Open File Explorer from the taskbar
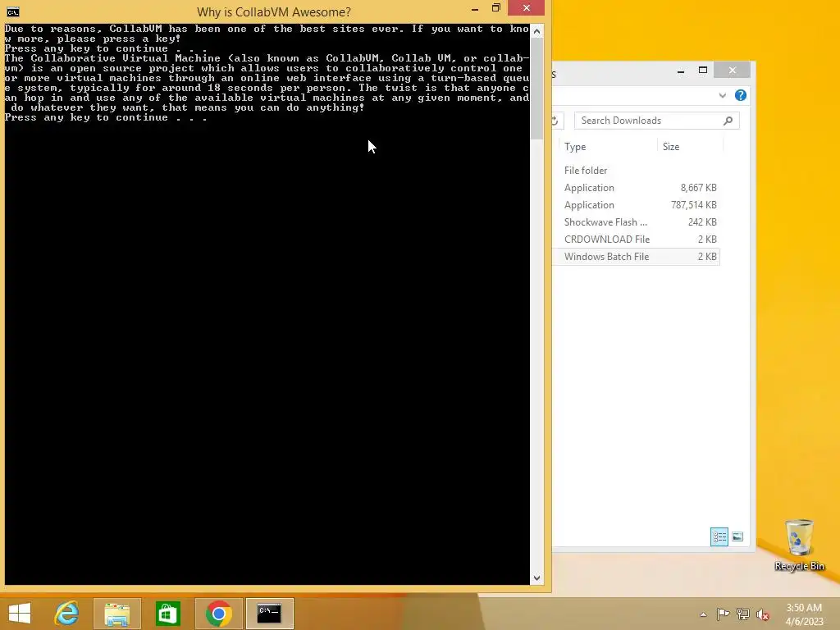Viewport: 840px width, 630px height. pyautogui.click(x=117, y=614)
